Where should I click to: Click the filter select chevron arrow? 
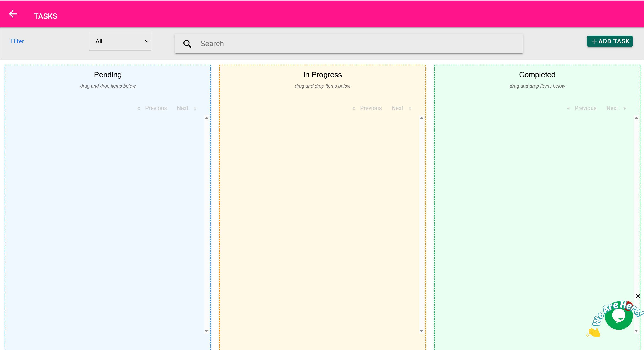coord(147,41)
